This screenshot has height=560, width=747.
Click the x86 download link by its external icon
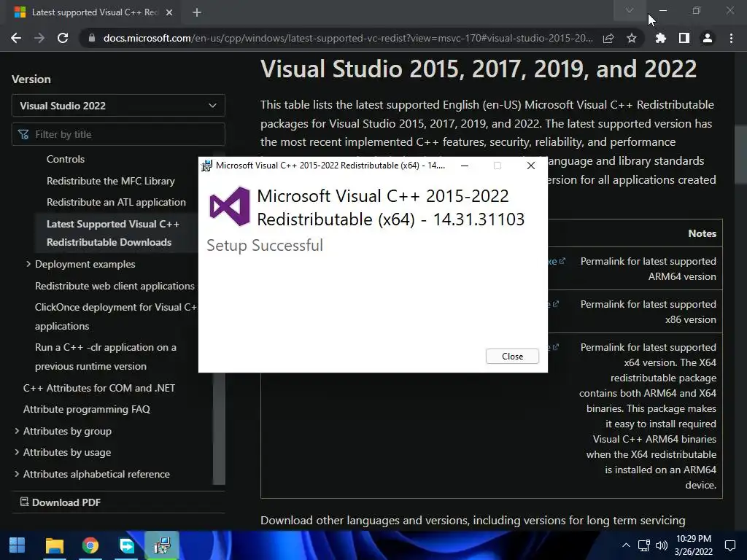coord(555,304)
